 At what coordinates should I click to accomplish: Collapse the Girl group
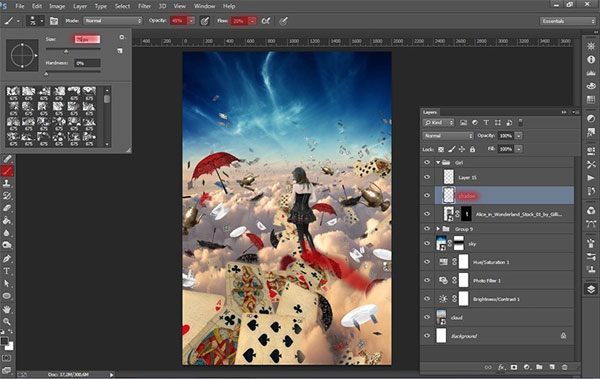point(438,162)
